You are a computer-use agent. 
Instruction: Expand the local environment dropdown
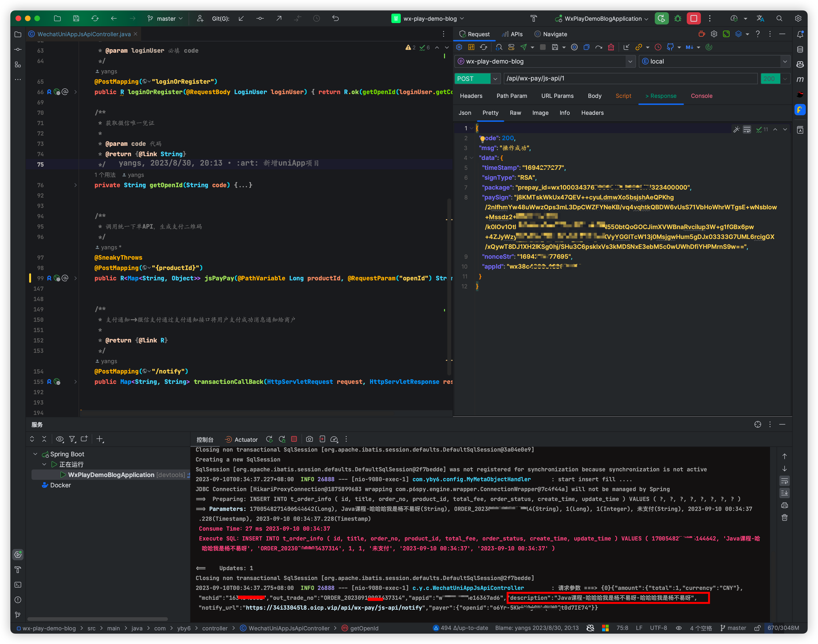[785, 61]
